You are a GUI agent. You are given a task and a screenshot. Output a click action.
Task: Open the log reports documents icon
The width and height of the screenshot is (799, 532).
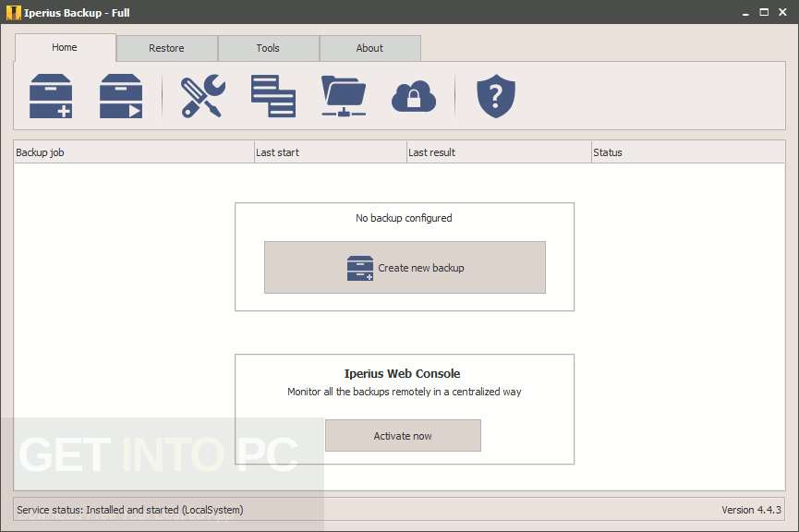[273, 96]
